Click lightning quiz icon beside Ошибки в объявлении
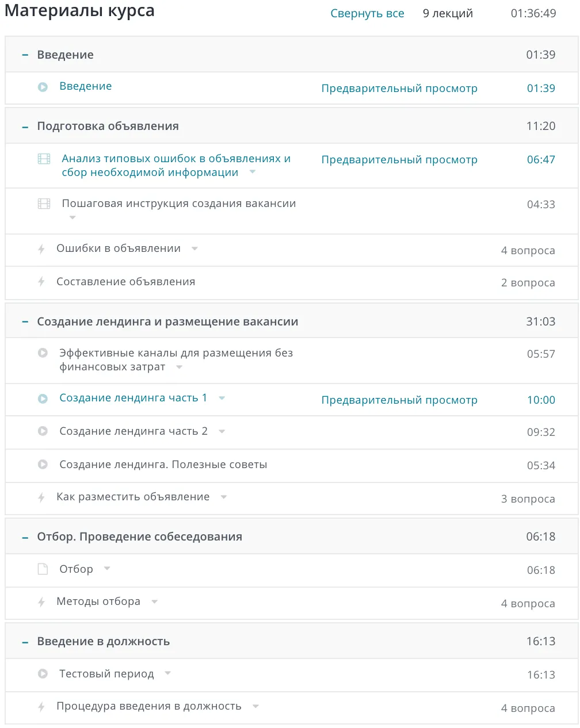Viewport: 580px width, 728px height. click(x=41, y=249)
